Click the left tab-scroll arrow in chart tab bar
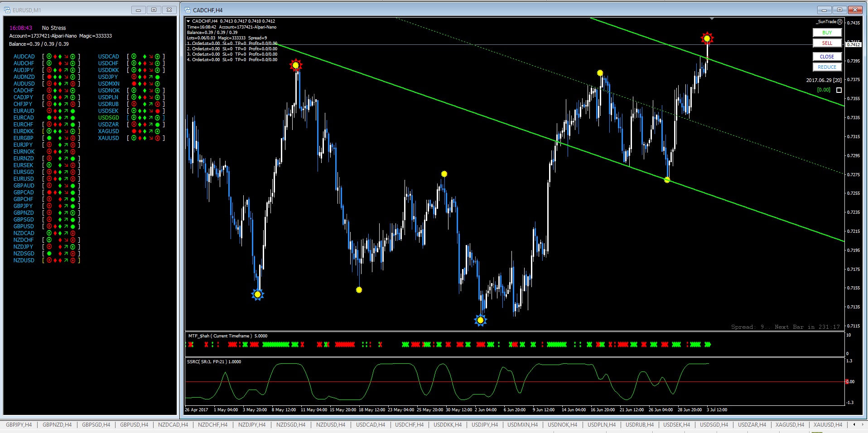The height and width of the screenshot is (433, 868). tap(854, 425)
